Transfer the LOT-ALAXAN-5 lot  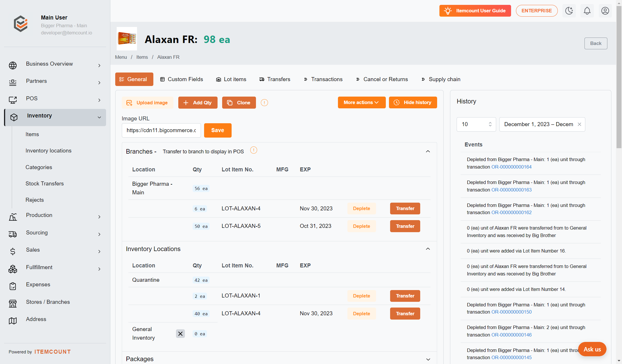point(405,226)
